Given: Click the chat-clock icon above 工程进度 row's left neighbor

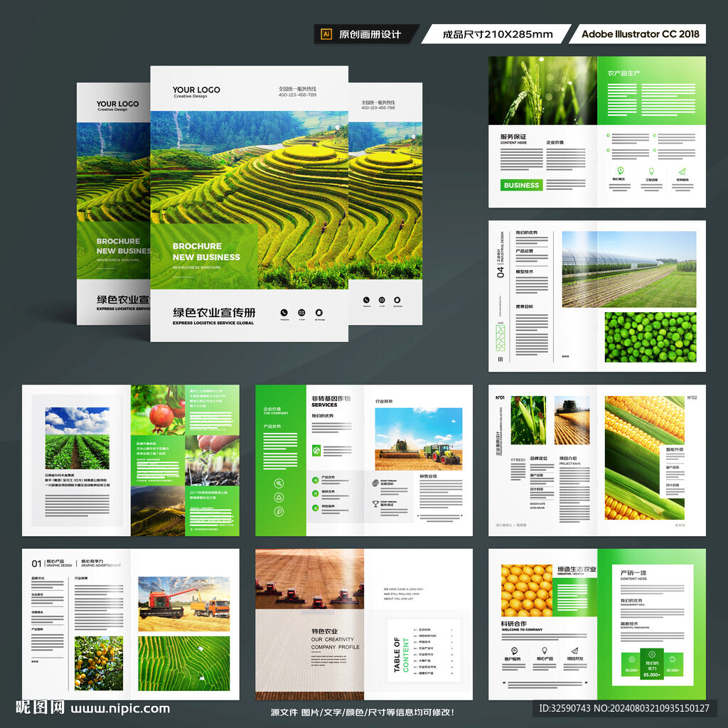Looking at the screenshot, I should 620,171.
